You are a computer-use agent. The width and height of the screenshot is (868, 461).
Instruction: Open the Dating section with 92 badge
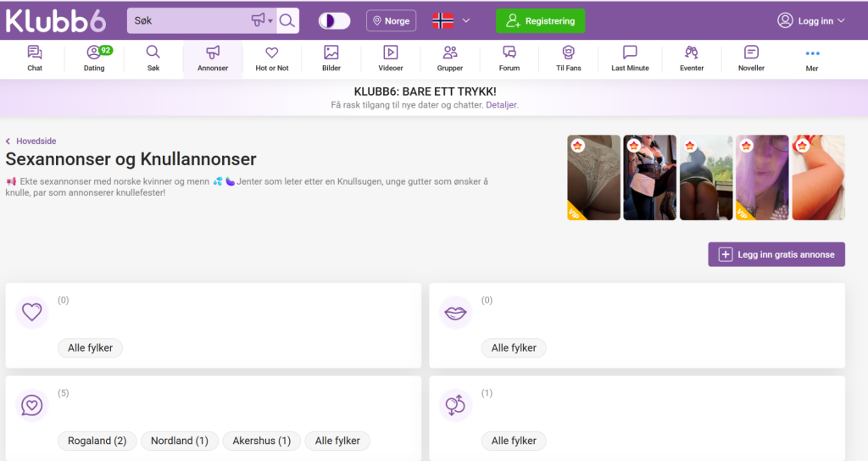click(x=94, y=58)
